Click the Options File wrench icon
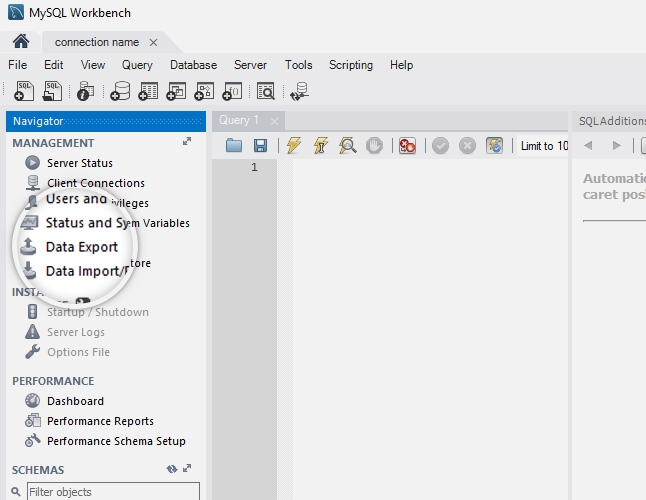 (x=32, y=352)
